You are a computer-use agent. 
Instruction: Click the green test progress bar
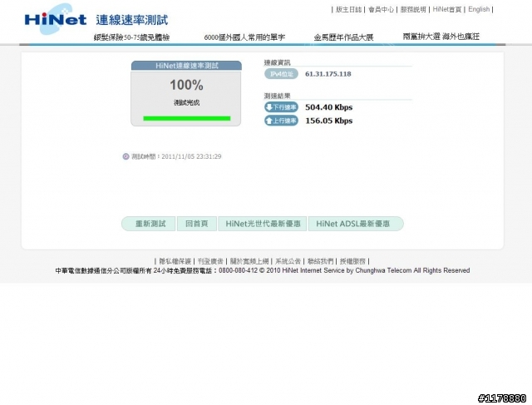pos(186,118)
